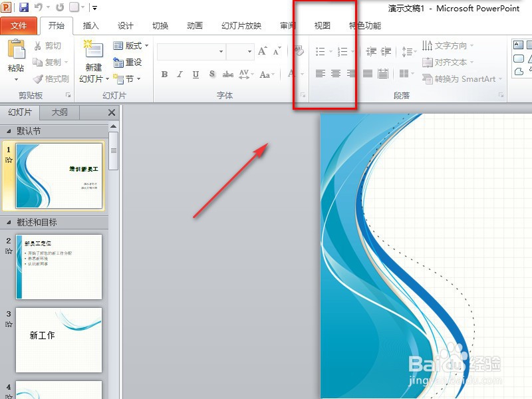Screen dimensions: 532x399
Task: Click the Decrease List Level icon
Action: [x=372, y=52]
